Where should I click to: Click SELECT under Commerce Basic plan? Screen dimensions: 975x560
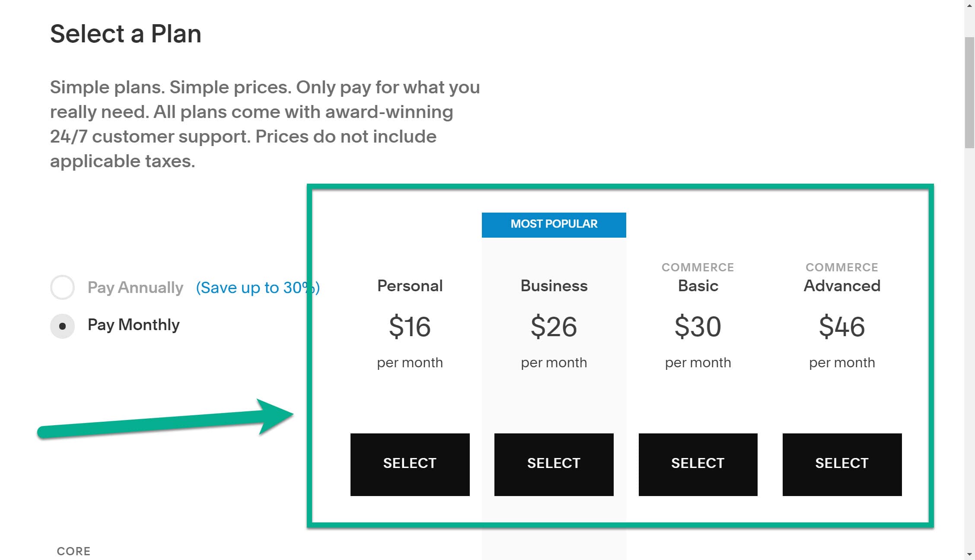tap(698, 463)
